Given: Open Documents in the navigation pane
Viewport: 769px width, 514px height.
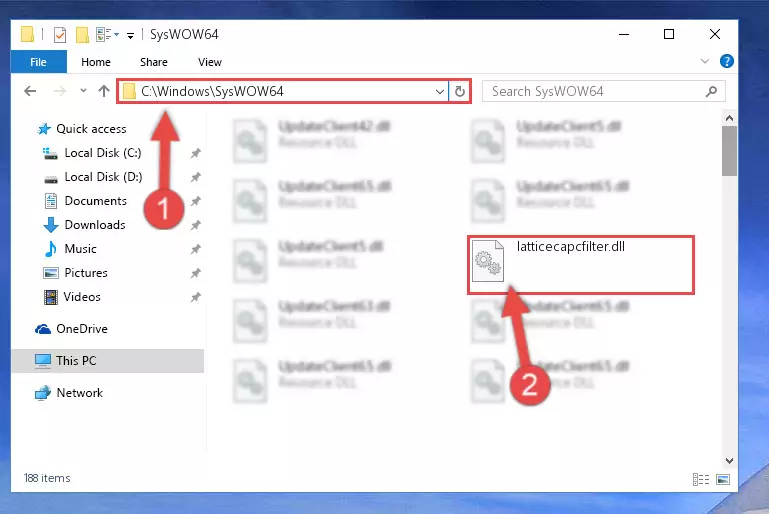Looking at the screenshot, I should (x=95, y=201).
